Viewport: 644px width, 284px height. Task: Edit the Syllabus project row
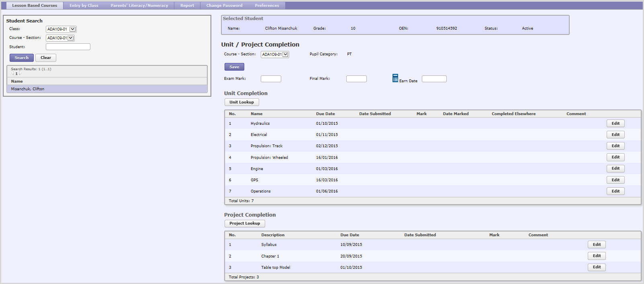pos(597,245)
